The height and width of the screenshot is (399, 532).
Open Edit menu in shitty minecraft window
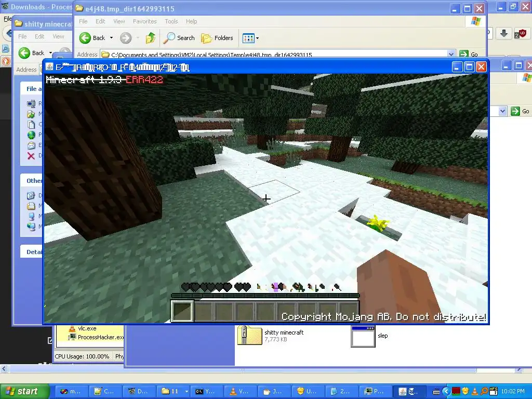click(x=39, y=36)
